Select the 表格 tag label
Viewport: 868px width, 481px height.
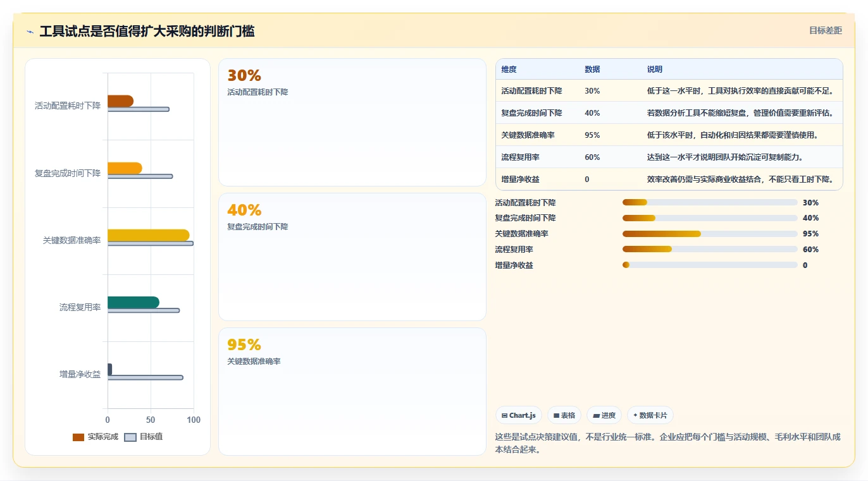pos(568,415)
